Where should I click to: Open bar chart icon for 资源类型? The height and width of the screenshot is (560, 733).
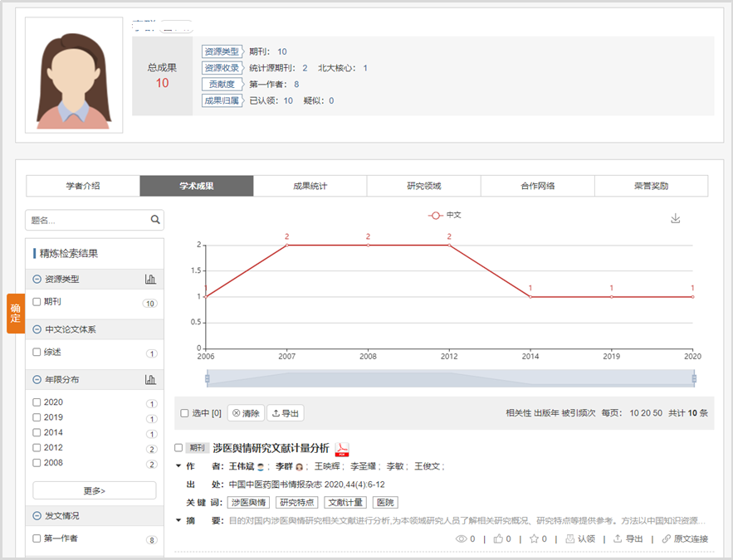(150, 280)
